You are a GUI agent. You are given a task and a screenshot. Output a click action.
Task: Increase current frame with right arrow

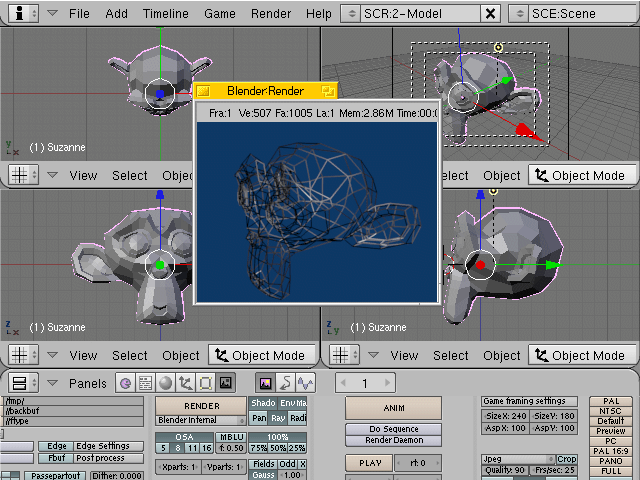(387, 383)
